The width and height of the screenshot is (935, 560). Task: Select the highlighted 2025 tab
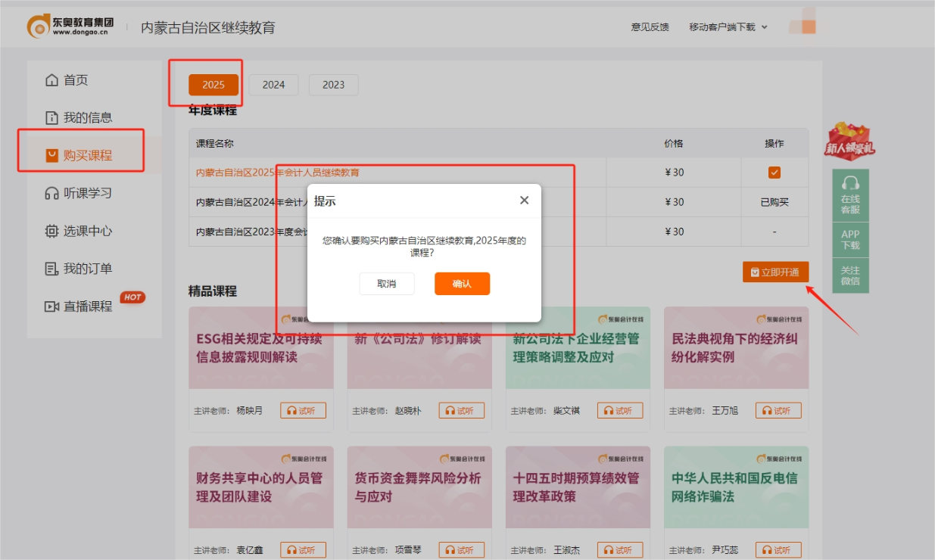point(213,85)
